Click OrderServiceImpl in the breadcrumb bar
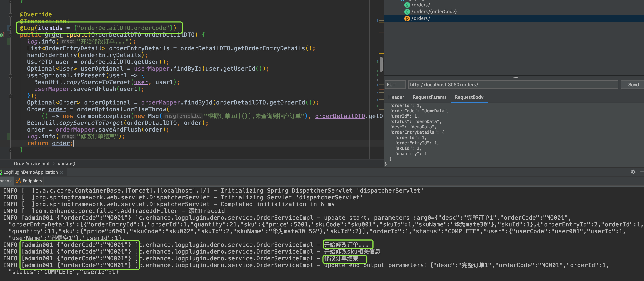The image size is (644, 281). (x=32, y=164)
